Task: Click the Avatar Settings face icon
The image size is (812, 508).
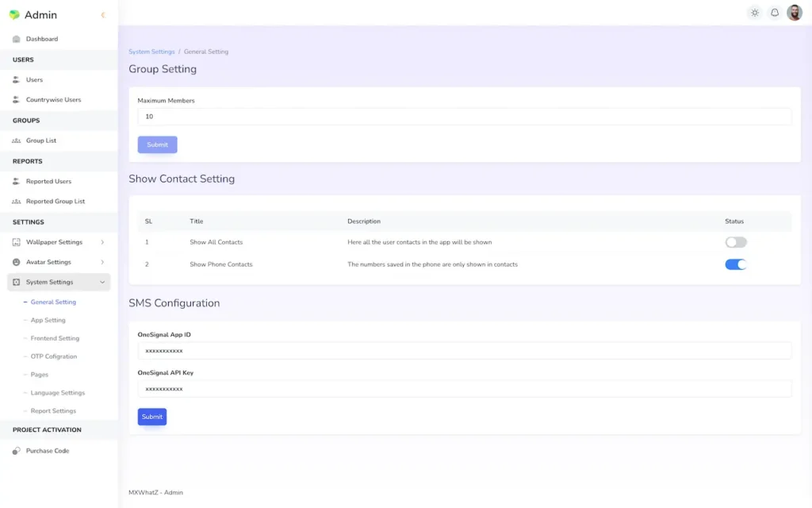Action: (x=16, y=262)
